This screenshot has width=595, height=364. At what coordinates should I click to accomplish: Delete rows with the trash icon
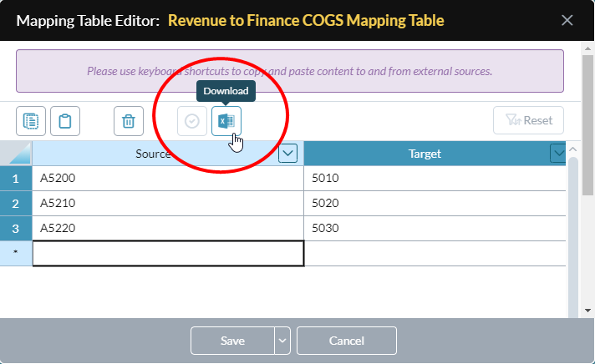coord(129,121)
